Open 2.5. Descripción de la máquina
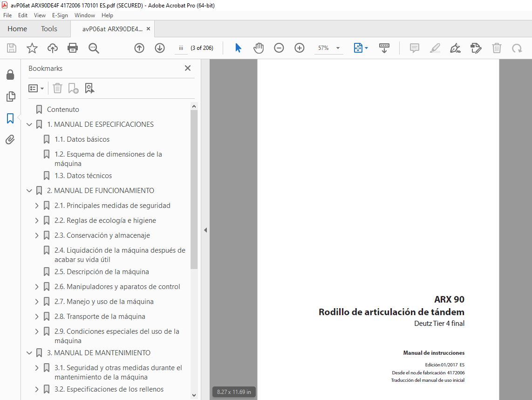Image resolution: width=532 pixels, height=400 pixels. tap(102, 272)
